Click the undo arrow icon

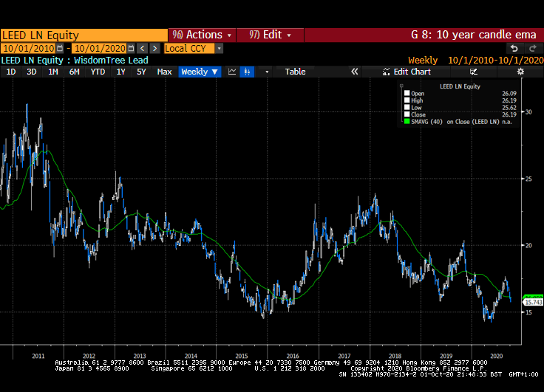(514, 49)
